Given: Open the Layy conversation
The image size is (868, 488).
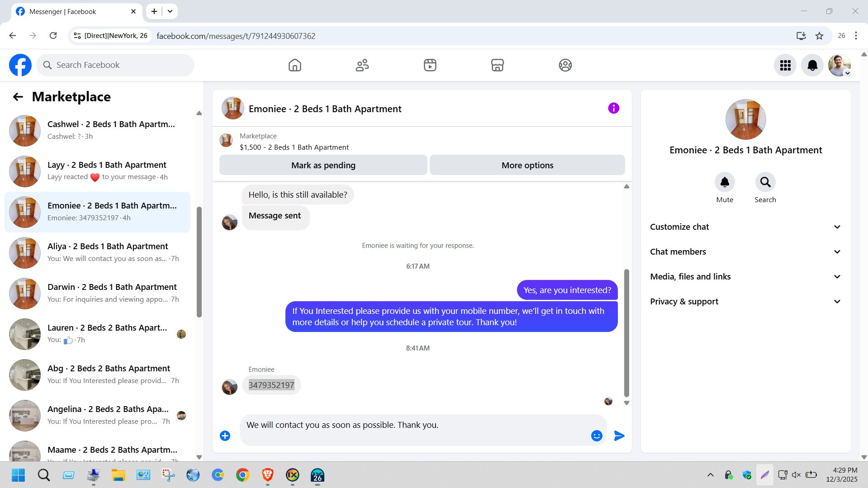Looking at the screenshot, I should (97, 171).
